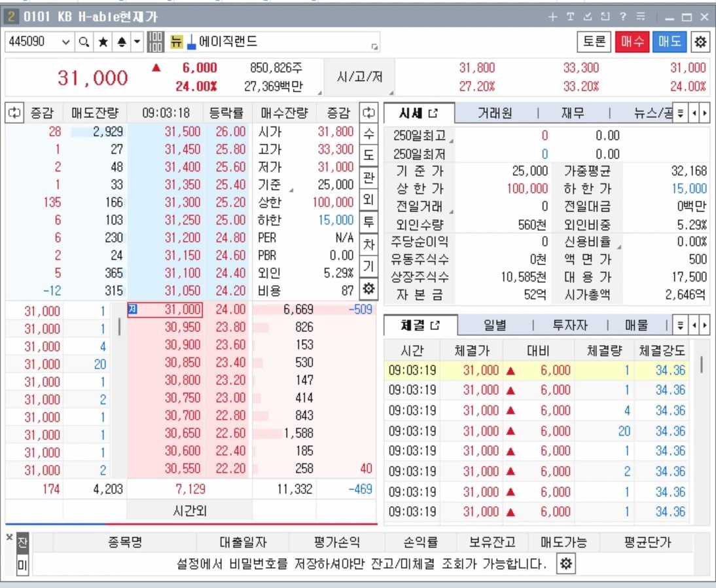The height and width of the screenshot is (588, 716).
Task: Click the right refresh icon in order book header
Action: point(368,113)
